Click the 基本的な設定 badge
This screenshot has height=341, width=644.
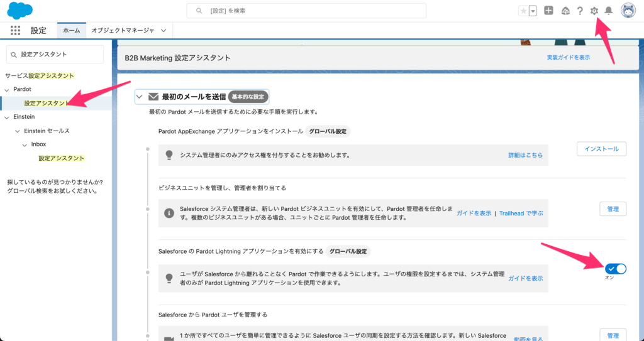(x=248, y=97)
